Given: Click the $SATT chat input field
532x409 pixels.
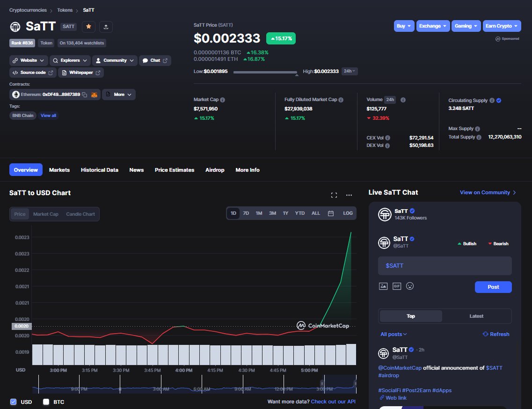Looking at the screenshot, I should [445, 266].
